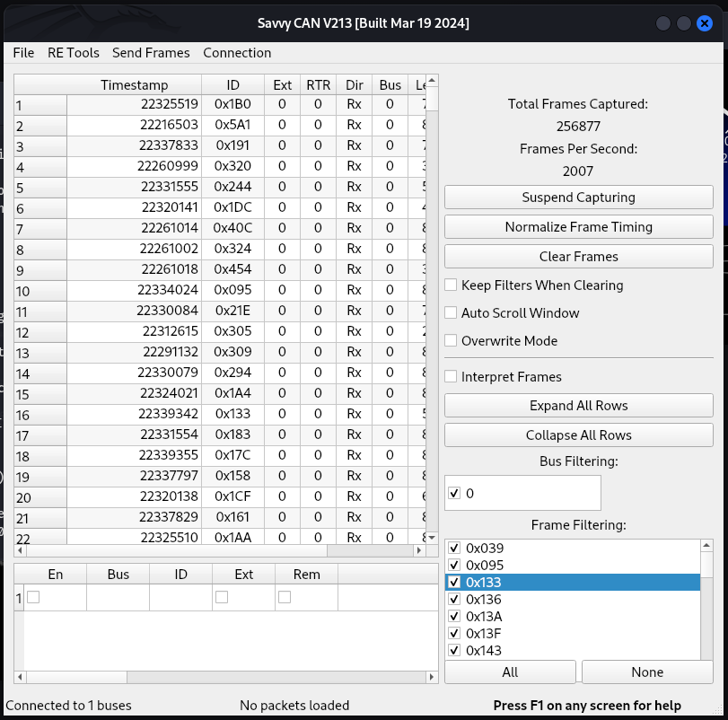This screenshot has height=720, width=728.
Task: Toggle the Auto Scroll Window checkbox
Action: (x=452, y=313)
